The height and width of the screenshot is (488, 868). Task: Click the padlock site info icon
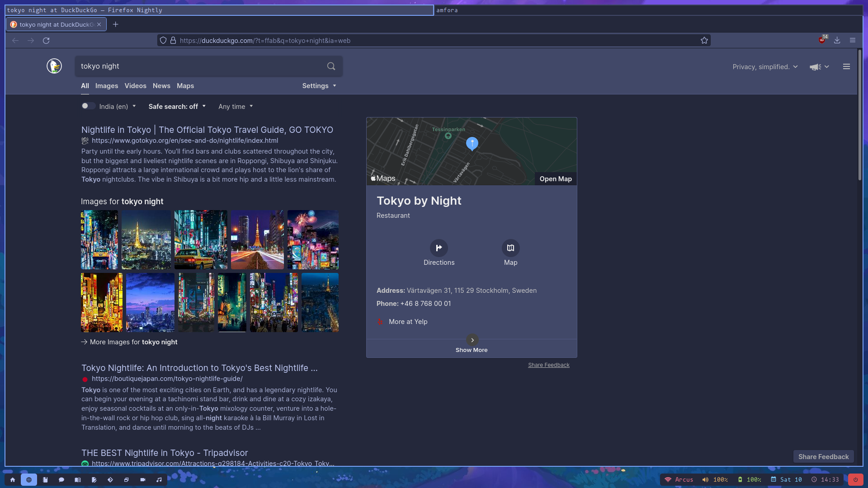tap(173, 41)
